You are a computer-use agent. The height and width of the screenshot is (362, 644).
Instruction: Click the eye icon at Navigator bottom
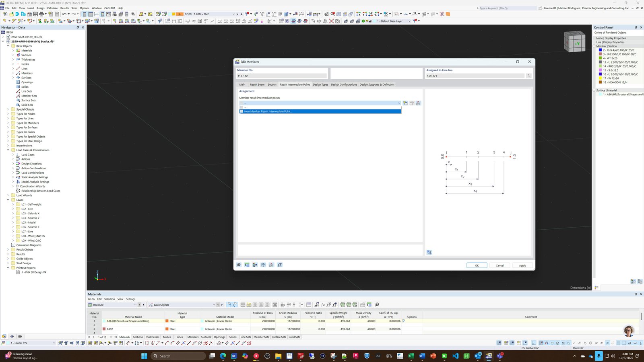point(12,336)
